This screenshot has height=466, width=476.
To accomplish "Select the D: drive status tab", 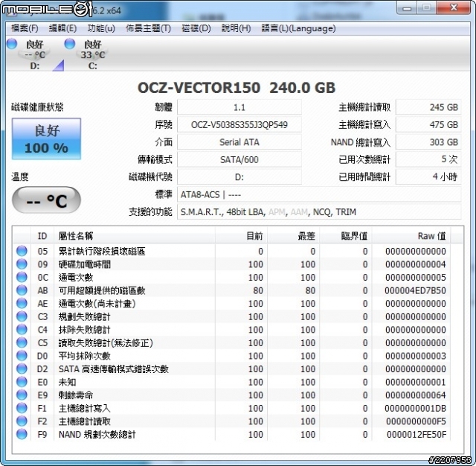I will click(x=35, y=54).
